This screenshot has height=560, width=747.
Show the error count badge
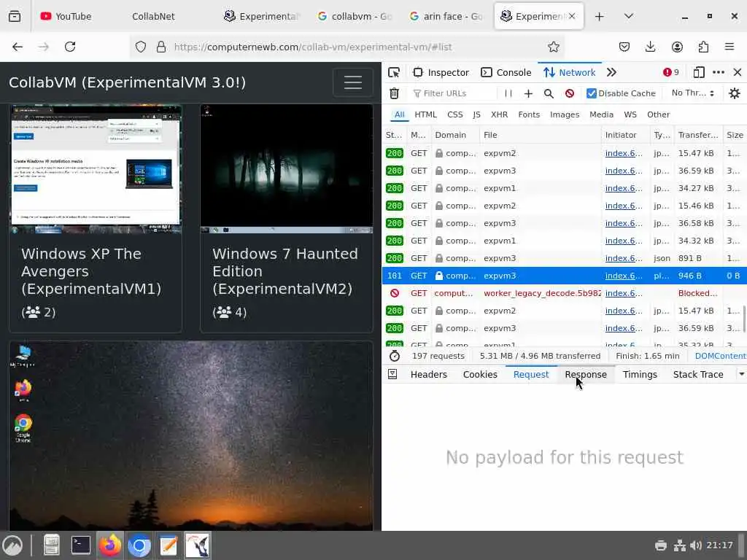(x=671, y=72)
